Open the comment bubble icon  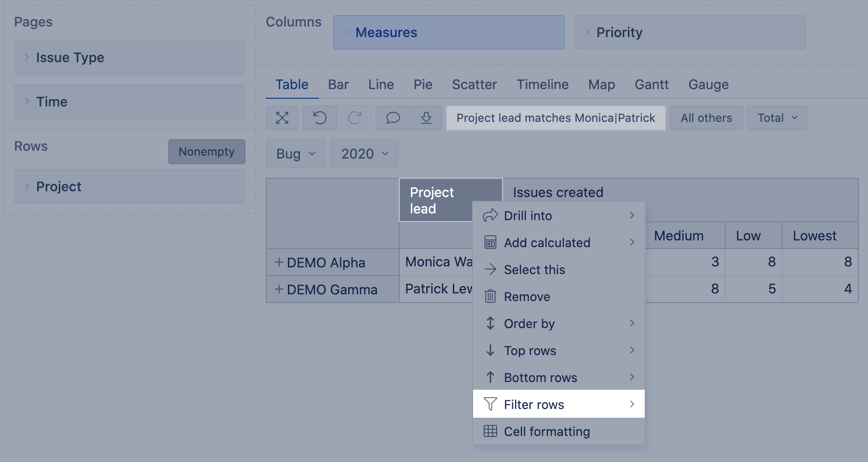coord(393,118)
